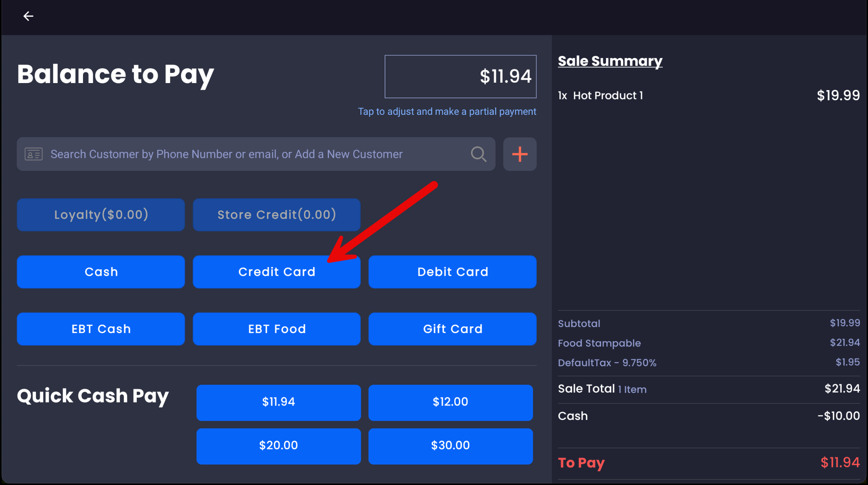868x485 pixels.
Task: Choose Gift Card payment
Action: tap(452, 329)
